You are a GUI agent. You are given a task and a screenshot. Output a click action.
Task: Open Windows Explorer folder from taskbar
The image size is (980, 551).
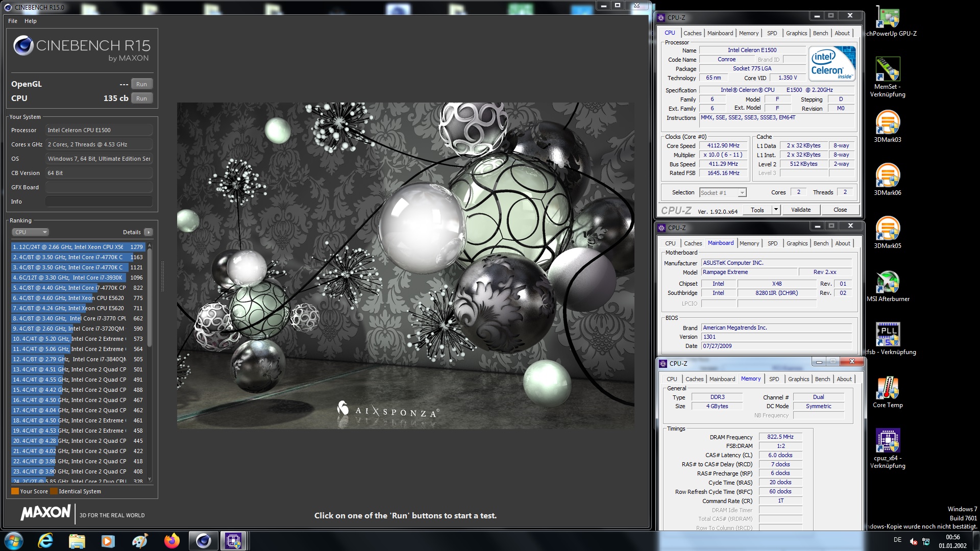point(77,541)
